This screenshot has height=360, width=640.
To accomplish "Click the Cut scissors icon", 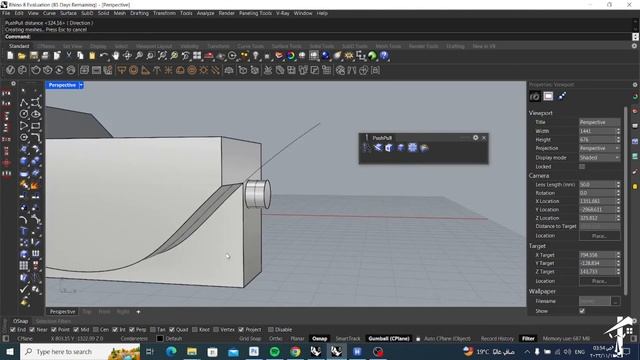I will [69, 56].
